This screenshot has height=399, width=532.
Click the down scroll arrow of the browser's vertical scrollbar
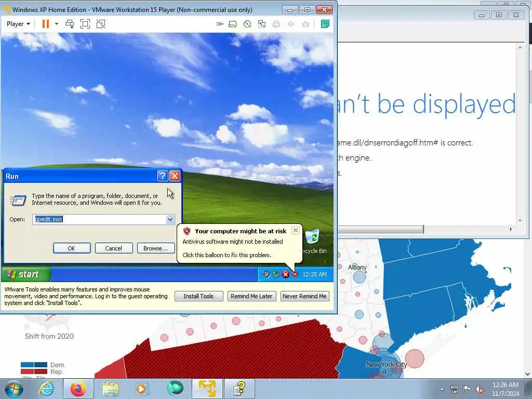(520, 220)
